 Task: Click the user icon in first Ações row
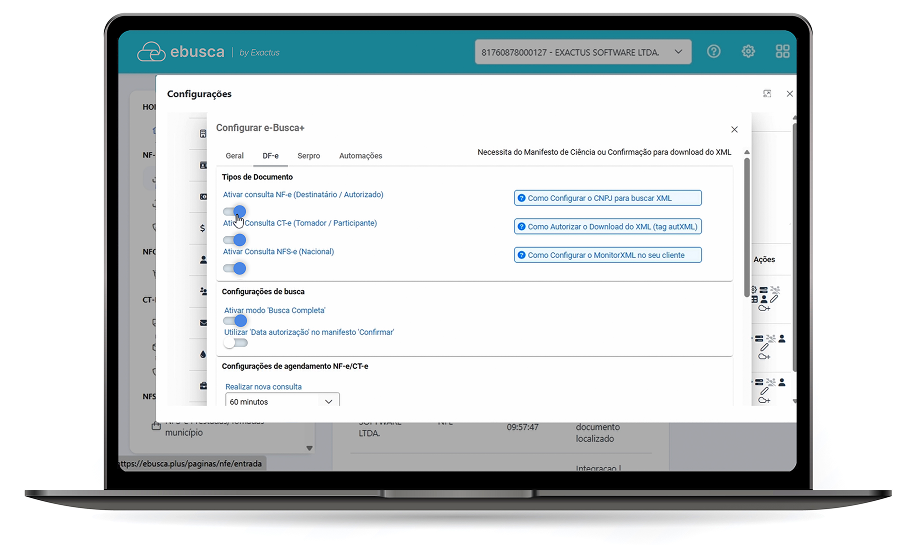coord(763,299)
